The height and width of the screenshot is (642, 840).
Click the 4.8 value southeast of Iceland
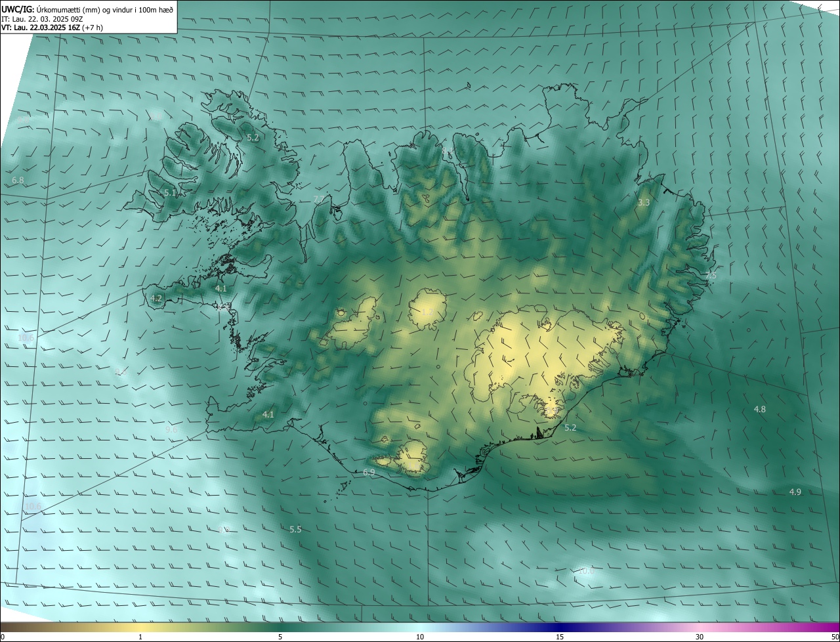point(759,409)
